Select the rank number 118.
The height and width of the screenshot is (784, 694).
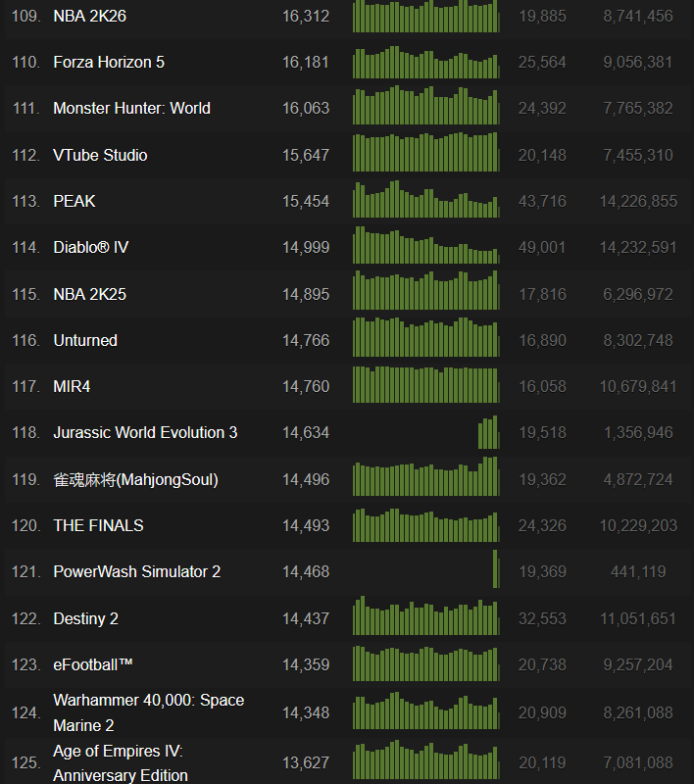click(x=26, y=432)
